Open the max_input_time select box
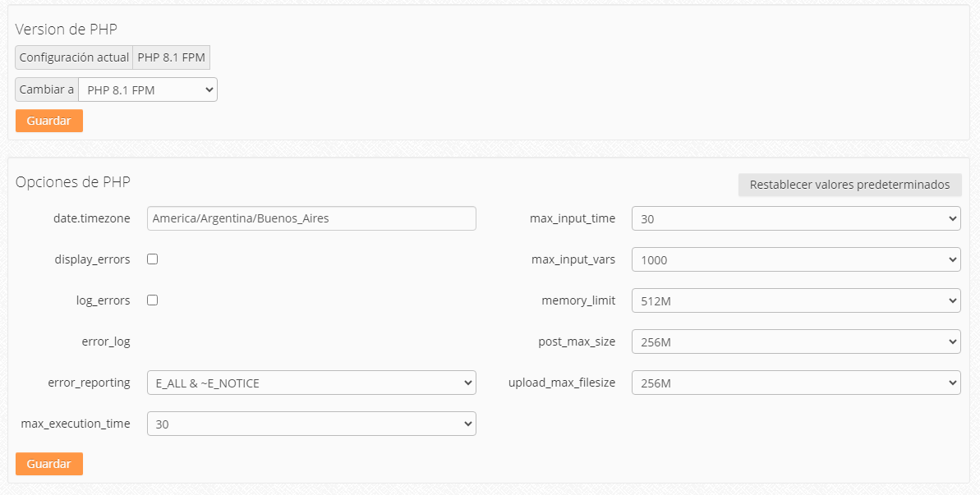The width and height of the screenshot is (980, 495). coord(795,218)
